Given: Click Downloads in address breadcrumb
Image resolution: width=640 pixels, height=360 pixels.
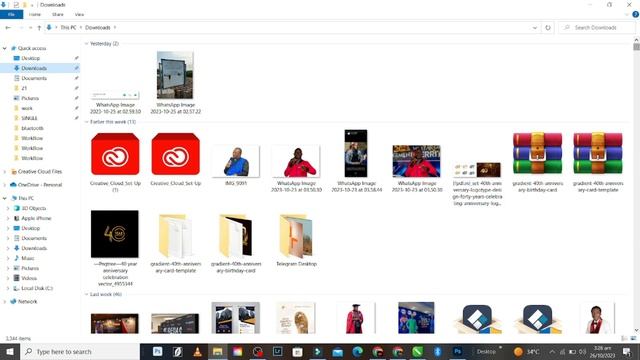Looking at the screenshot, I should coord(98,28).
